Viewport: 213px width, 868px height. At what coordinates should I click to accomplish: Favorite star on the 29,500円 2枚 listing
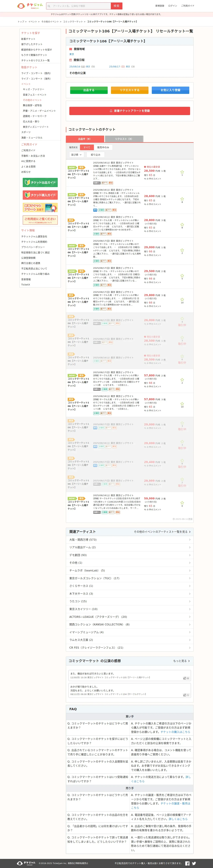pyautogui.click(x=182, y=276)
